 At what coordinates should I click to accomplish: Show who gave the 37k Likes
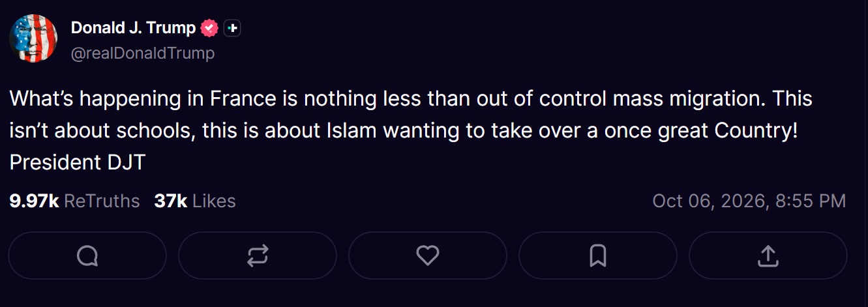pyautogui.click(x=195, y=201)
